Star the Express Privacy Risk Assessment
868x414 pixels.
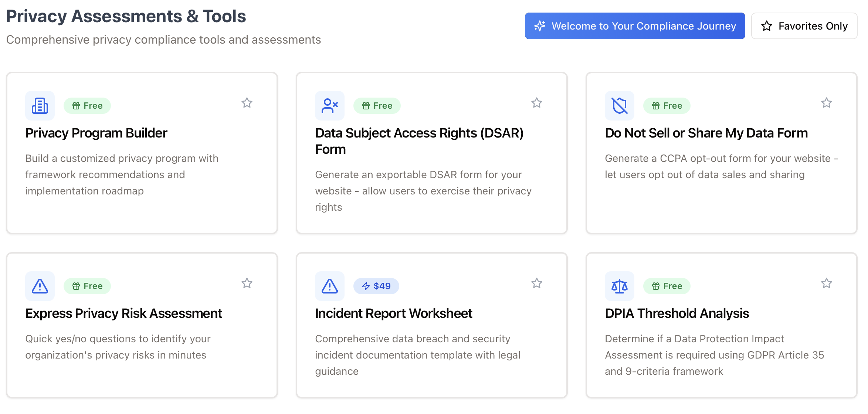click(247, 283)
